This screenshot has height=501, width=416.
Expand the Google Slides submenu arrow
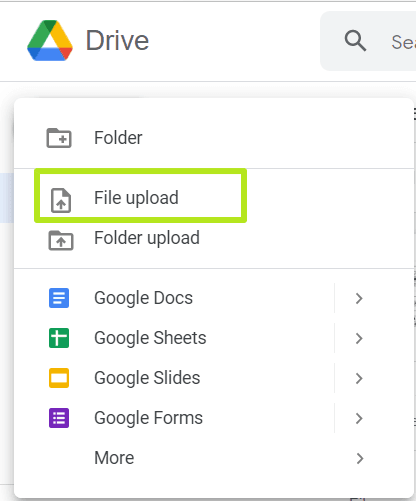(359, 378)
